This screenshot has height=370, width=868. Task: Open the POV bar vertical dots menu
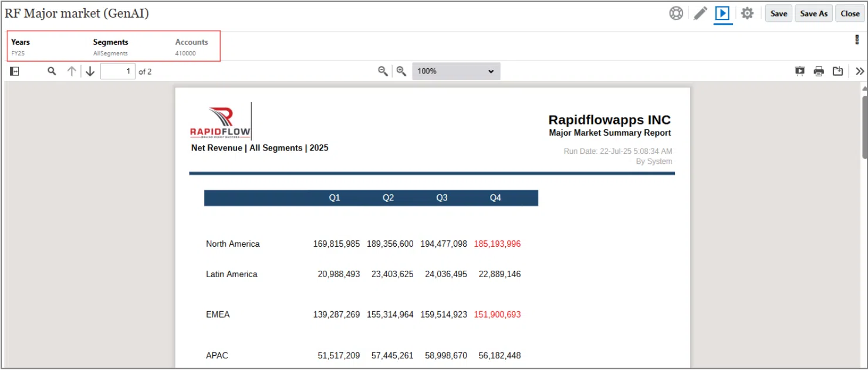(857, 40)
